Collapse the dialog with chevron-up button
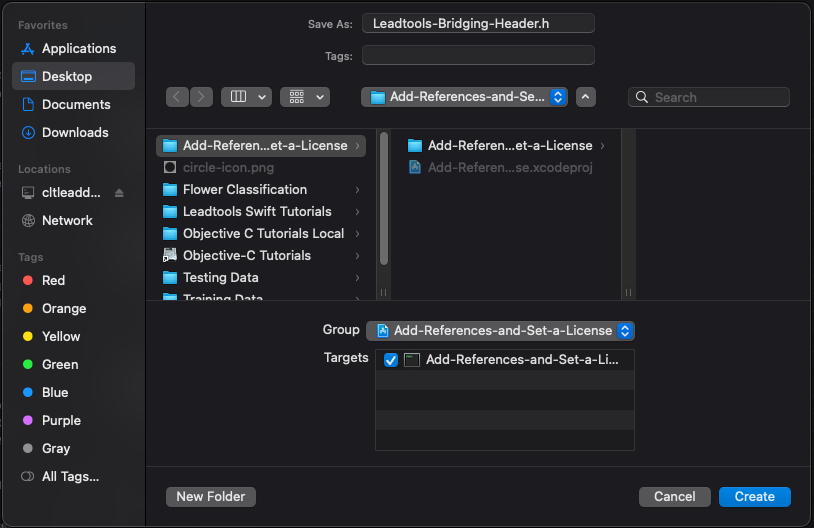 586,97
